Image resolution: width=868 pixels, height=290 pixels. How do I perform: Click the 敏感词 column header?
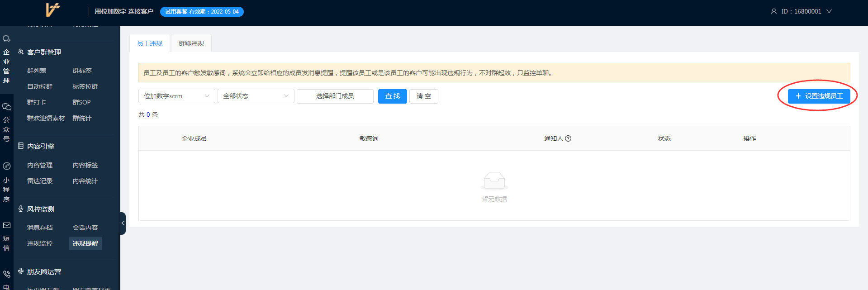pyautogui.click(x=369, y=138)
